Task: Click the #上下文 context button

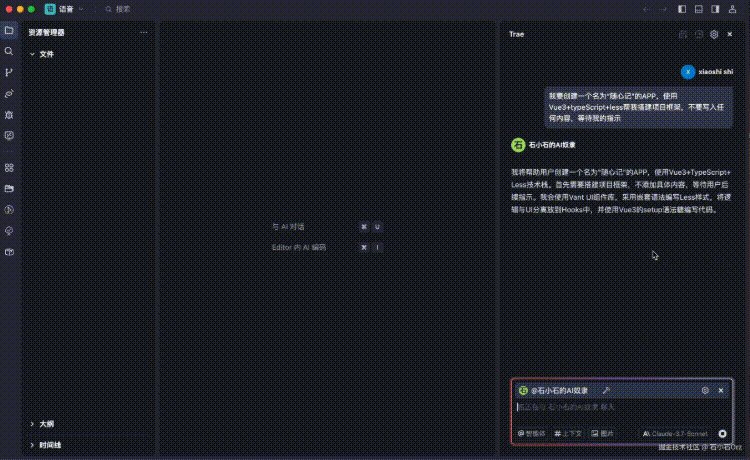Action: (x=568, y=434)
